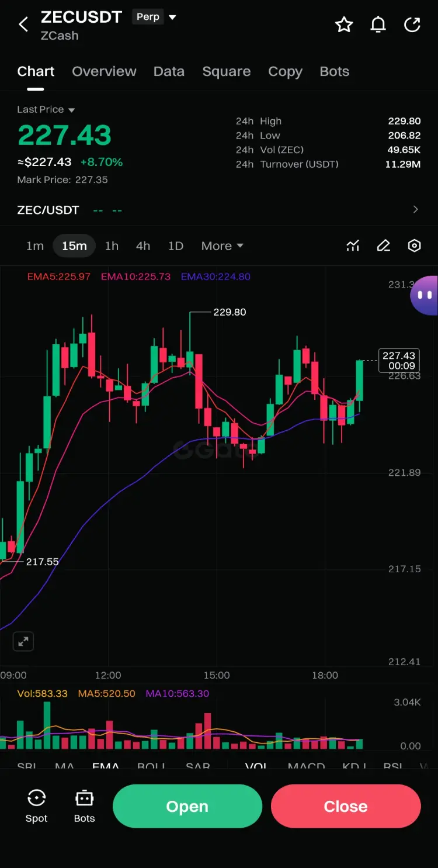438x868 pixels.
Task: Switch to the Square tab
Action: pyautogui.click(x=227, y=71)
